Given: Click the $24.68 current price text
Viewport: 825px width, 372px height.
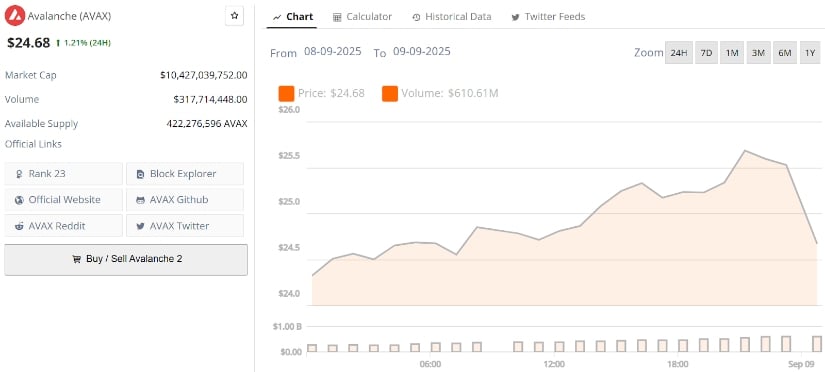Looking at the screenshot, I should (28, 43).
